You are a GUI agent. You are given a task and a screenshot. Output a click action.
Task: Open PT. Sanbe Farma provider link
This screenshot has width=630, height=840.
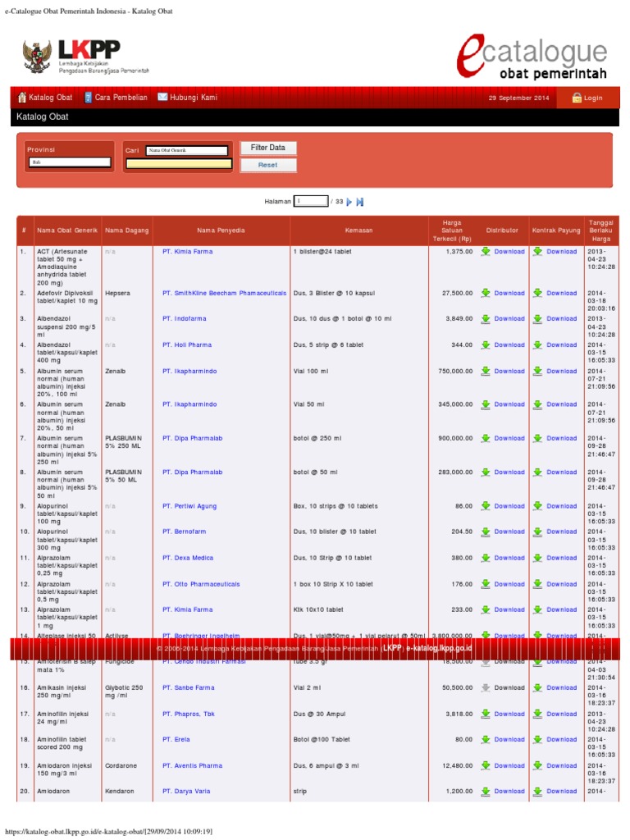coord(189,687)
